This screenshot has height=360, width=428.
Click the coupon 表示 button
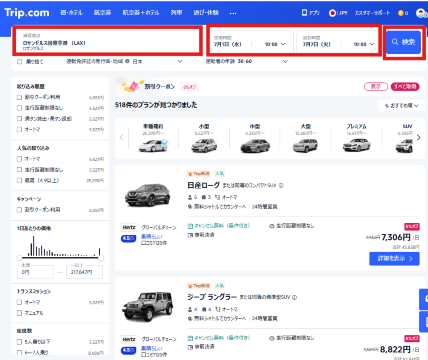[376, 87]
